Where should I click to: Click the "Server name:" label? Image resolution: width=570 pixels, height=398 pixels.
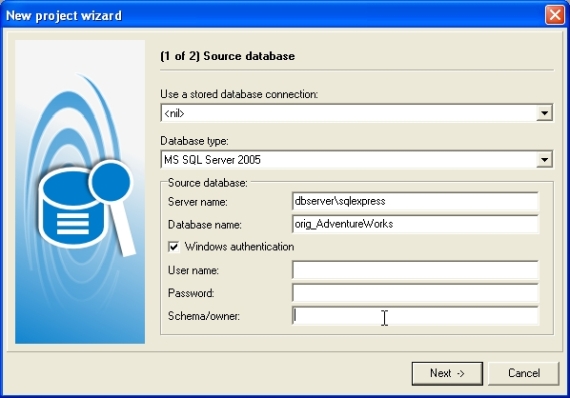click(x=197, y=202)
